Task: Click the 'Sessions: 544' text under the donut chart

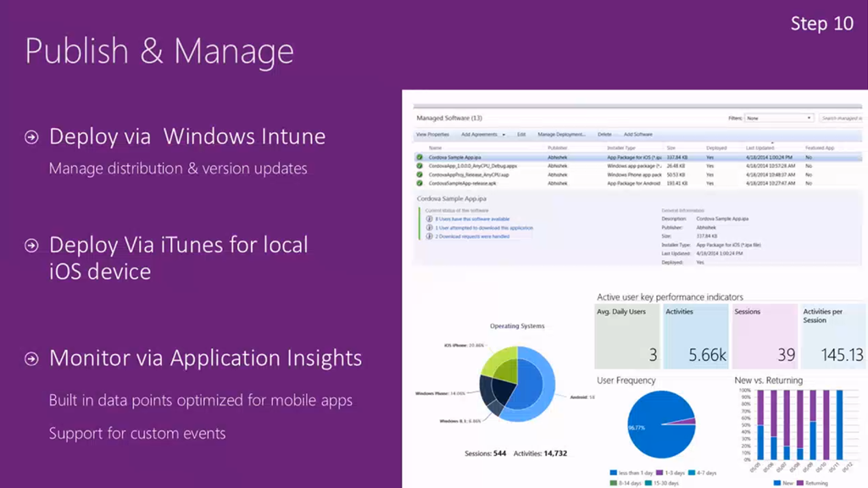Action: (485, 453)
